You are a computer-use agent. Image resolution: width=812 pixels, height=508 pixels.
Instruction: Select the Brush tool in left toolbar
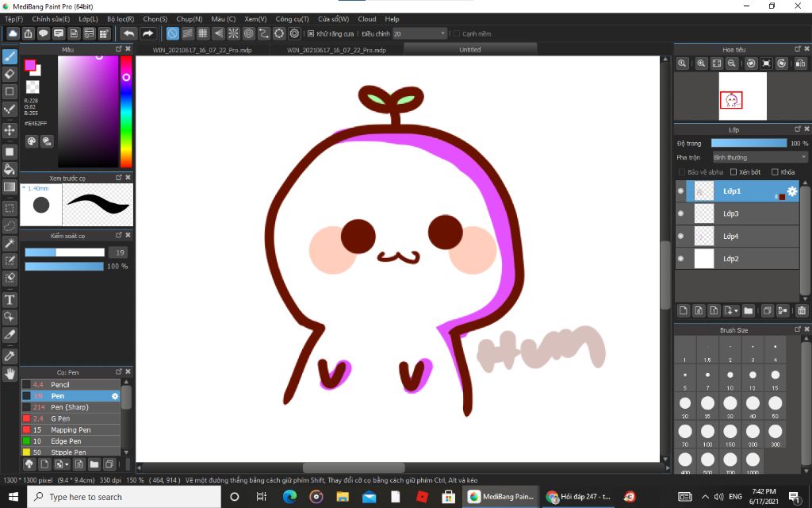(x=10, y=56)
